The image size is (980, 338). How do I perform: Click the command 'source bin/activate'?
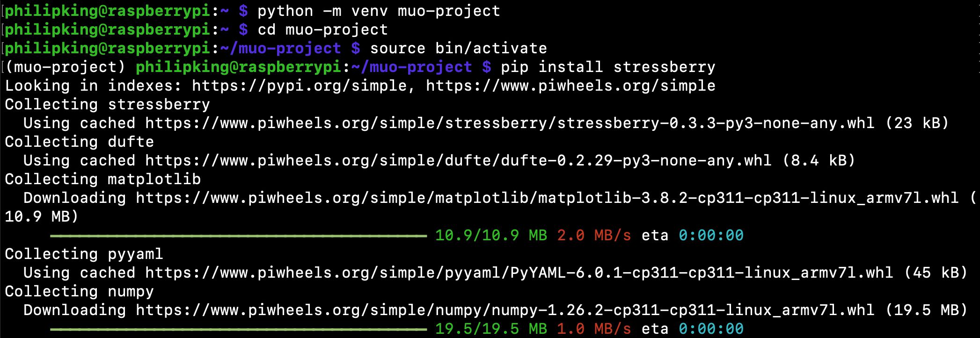[x=458, y=49]
